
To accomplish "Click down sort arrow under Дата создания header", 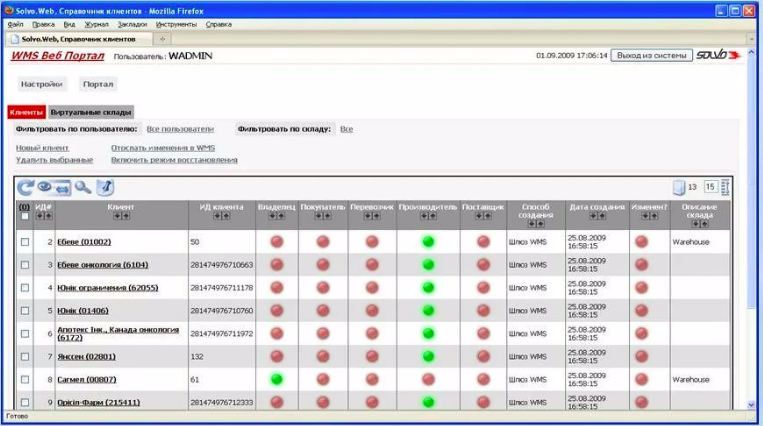I will [593, 216].
